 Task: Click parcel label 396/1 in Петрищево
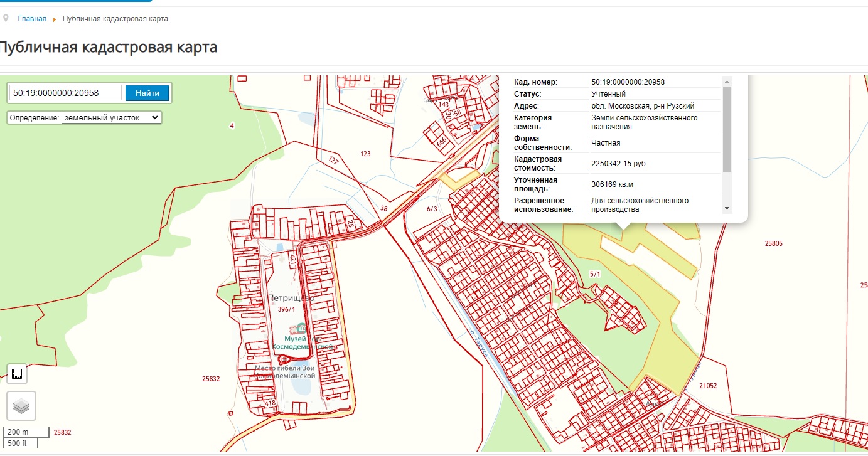286,309
